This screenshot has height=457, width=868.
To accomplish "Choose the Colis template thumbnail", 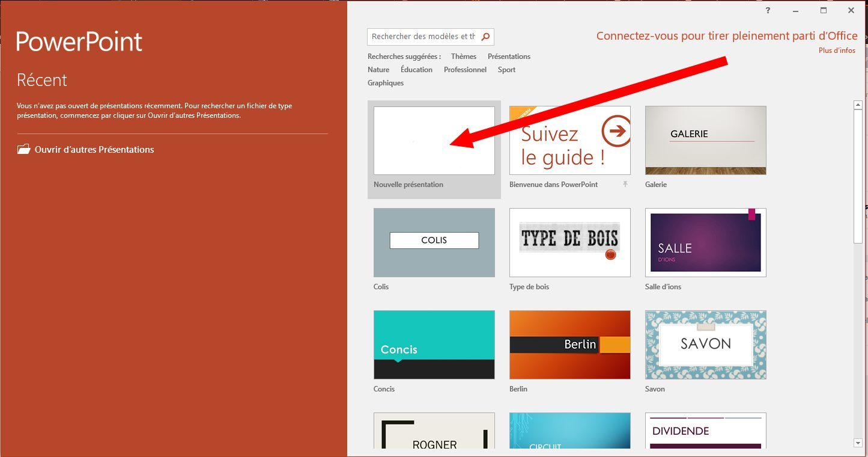I will coord(434,243).
